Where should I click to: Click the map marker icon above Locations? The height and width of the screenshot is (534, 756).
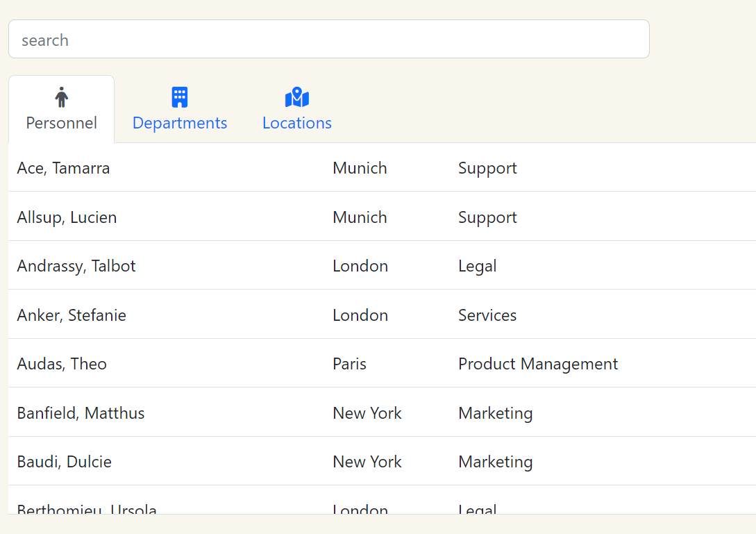[x=296, y=97]
